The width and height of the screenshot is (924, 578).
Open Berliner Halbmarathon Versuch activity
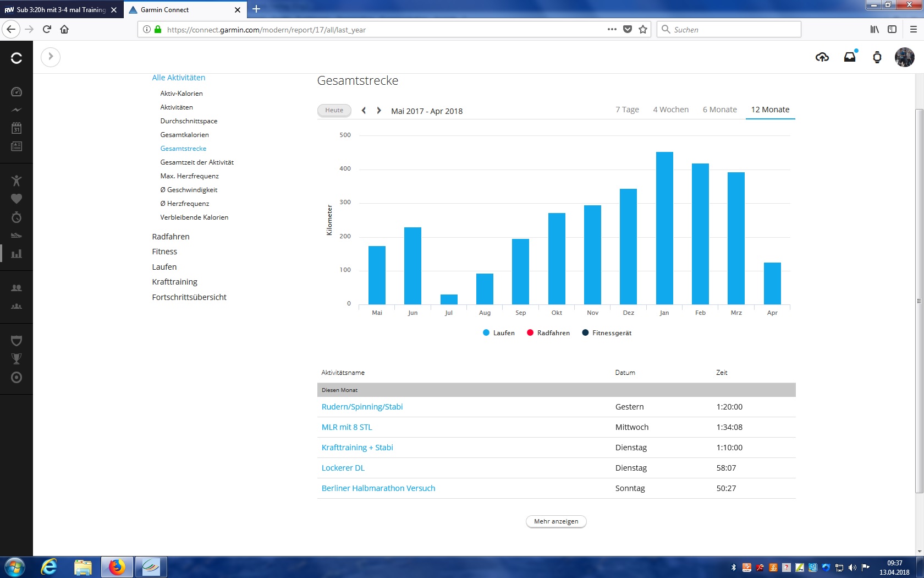(x=378, y=488)
